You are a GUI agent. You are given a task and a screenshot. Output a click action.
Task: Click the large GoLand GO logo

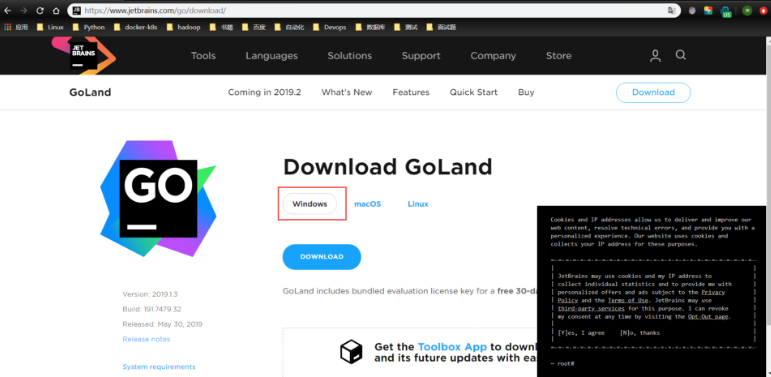coord(158,199)
